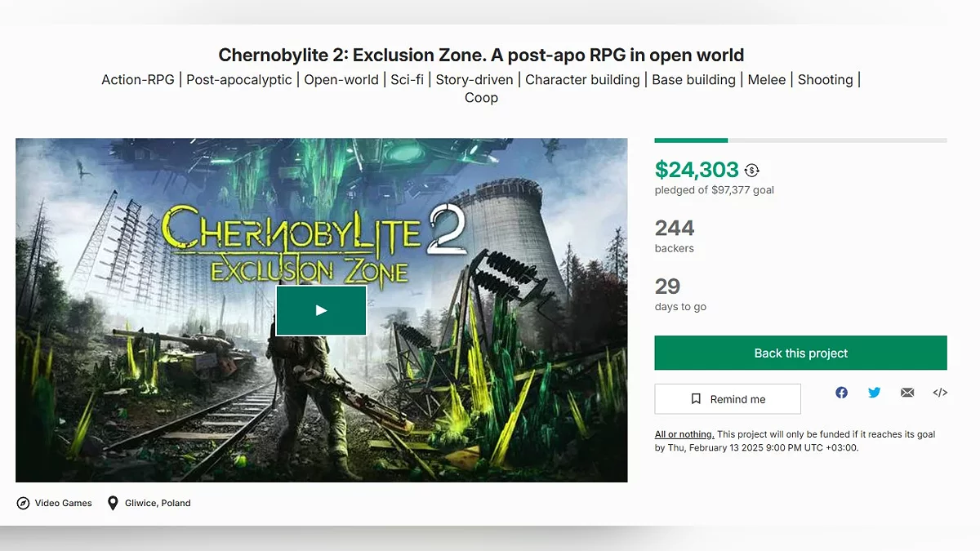The image size is (980, 551).
Task: Share the project on Twitter
Action: coord(875,393)
